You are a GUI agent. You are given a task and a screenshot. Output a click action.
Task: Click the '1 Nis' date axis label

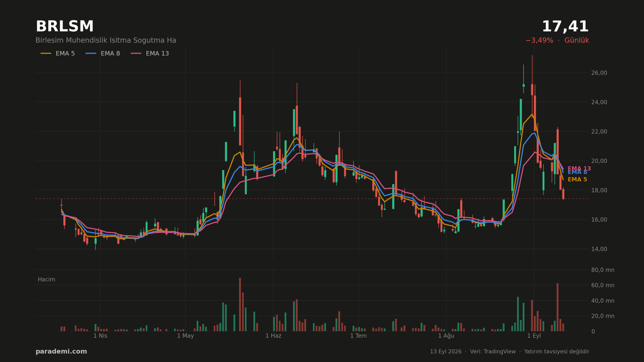[x=100, y=336]
